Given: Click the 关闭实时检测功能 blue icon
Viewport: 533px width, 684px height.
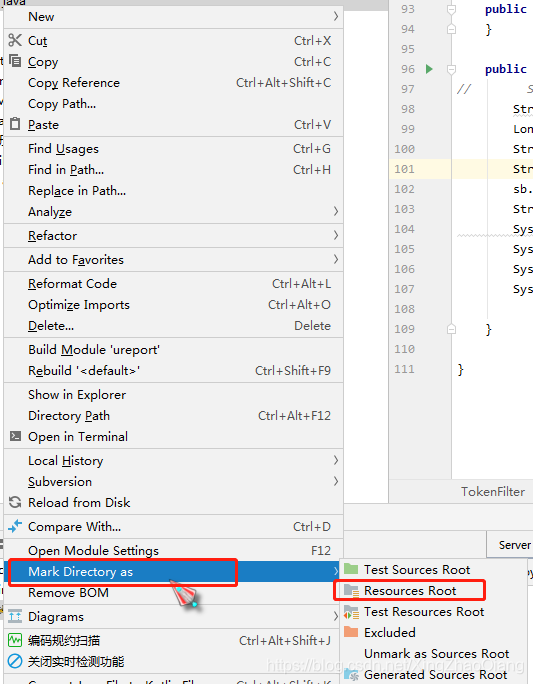Looking at the screenshot, I should click(x=15, y=661).
